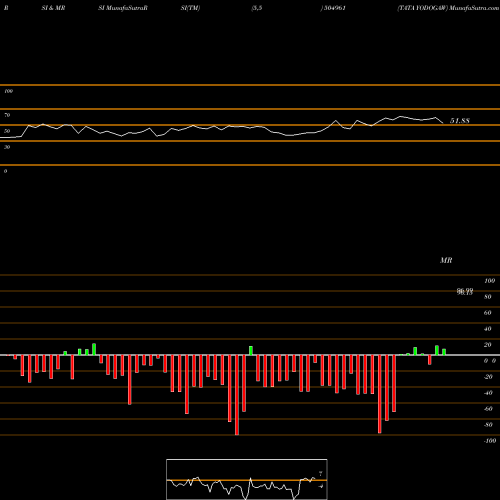
Task: Click the '60' label on MR right axis
Action: [x=488, y=313]
